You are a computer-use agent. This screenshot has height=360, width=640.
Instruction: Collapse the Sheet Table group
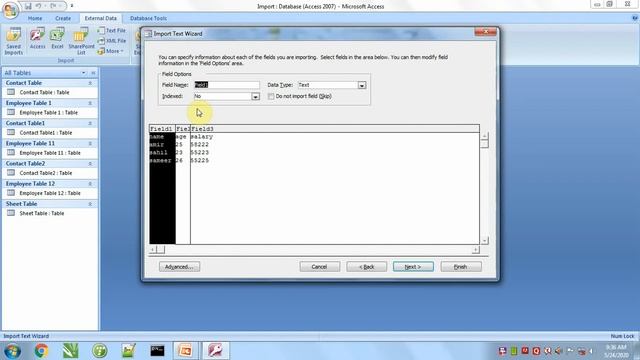90,204
